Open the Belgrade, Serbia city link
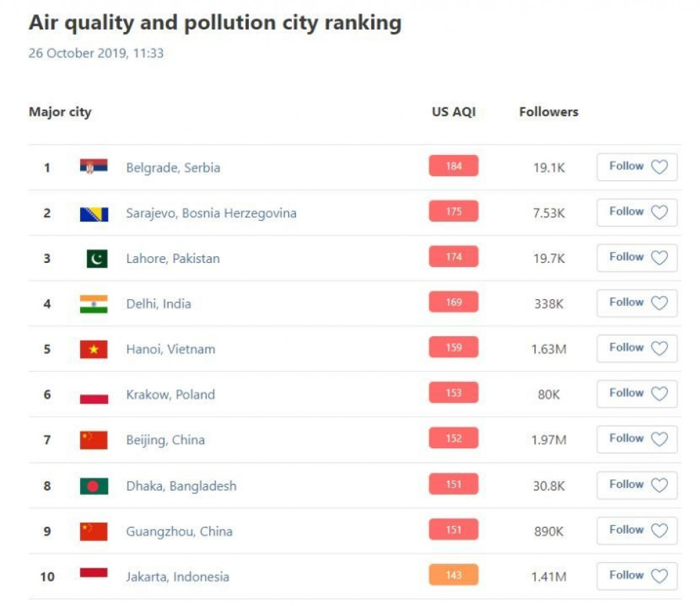700x606 pixels. pos(173,167)
